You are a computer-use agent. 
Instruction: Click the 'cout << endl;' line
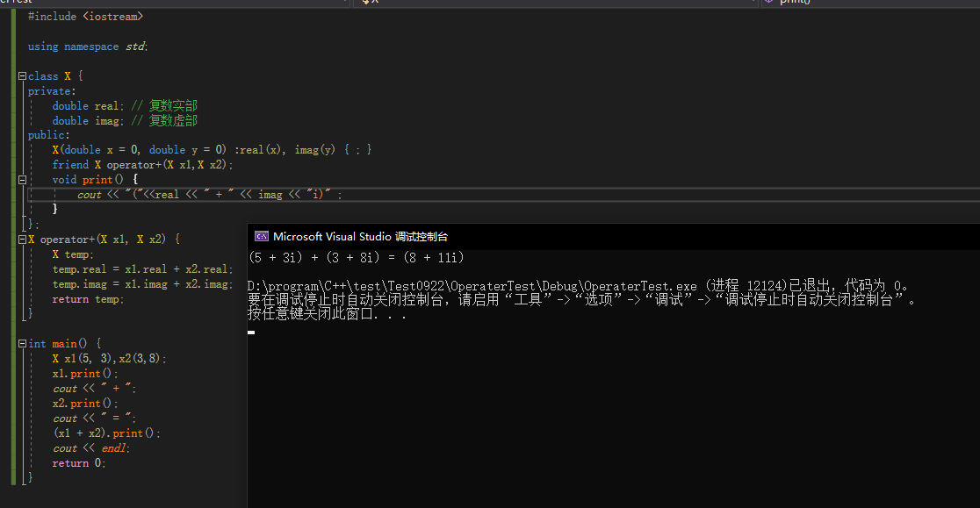pyautogui.click(x=91, y=448)
